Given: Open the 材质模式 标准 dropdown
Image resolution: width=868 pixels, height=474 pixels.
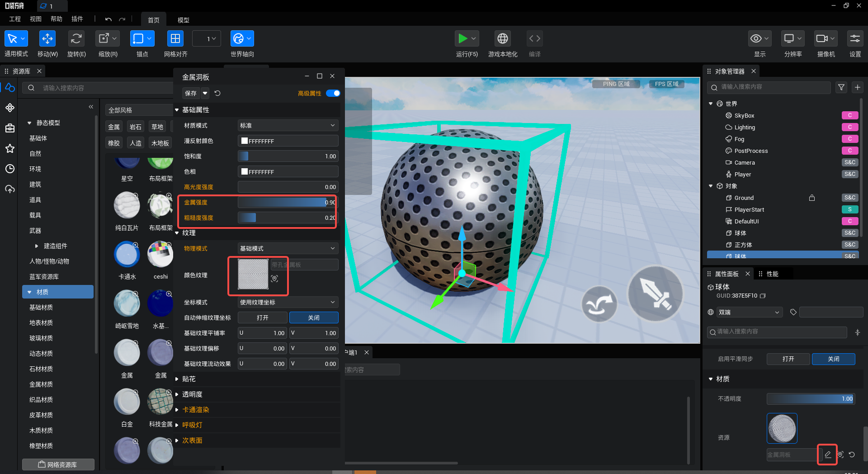Looking at the screenshot, I should (x=288, y=125).
